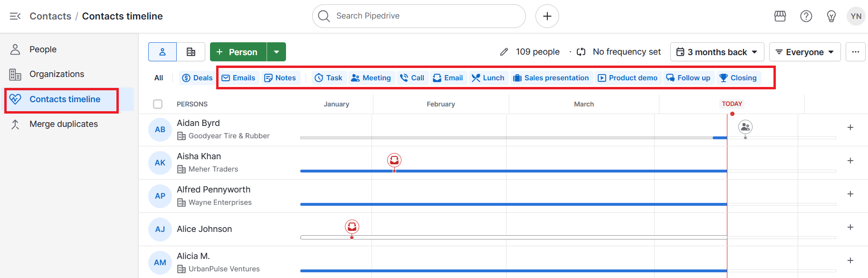Screen dimensions: 868x278
Task: Open the Sales Assistant lightbulb icon
Action: 831,16
